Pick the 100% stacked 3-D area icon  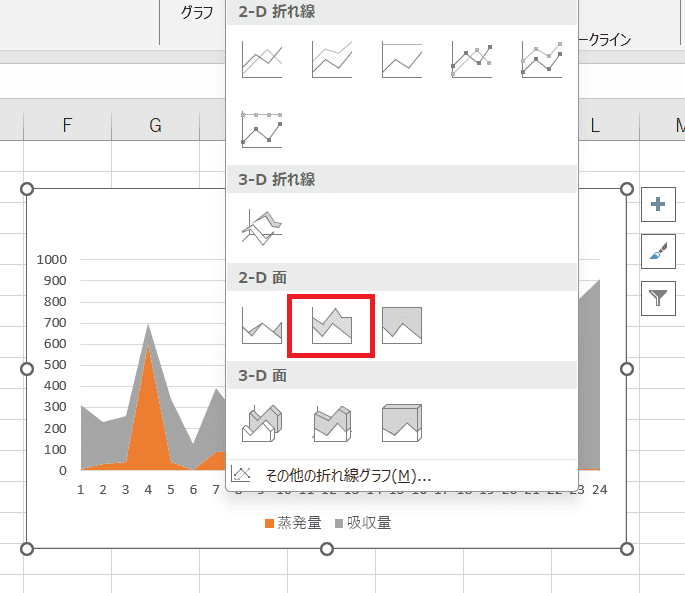click(401, 423)
